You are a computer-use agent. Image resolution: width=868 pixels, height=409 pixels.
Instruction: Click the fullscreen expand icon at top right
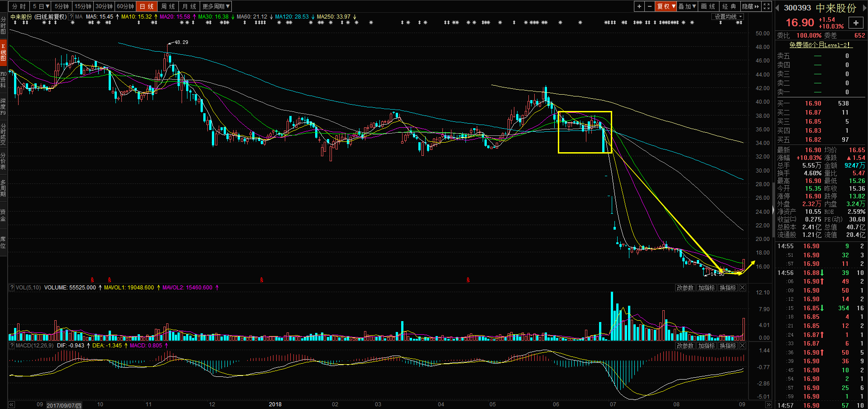tap(767, 6)
